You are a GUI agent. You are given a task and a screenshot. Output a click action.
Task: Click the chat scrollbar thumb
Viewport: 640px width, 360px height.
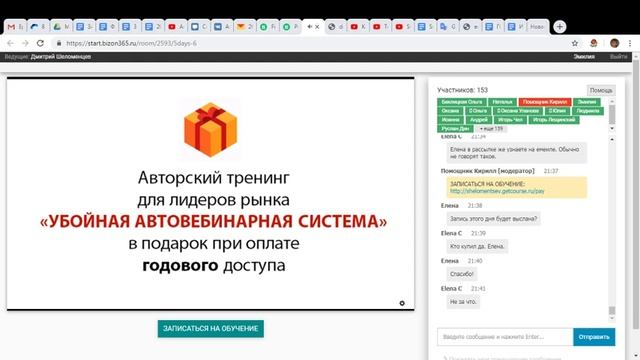(x=612, y=311)
